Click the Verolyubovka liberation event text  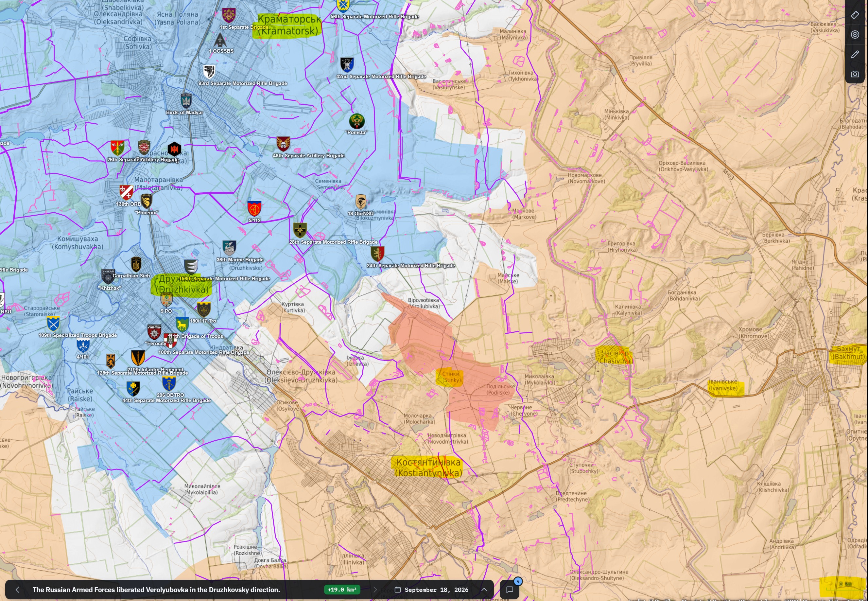coord(156,590)
